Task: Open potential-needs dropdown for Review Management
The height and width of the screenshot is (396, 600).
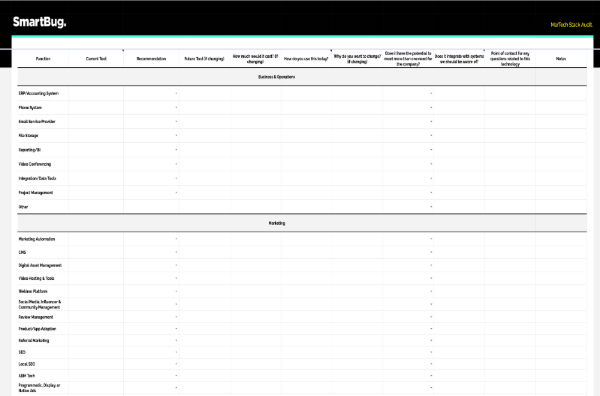Action: [x=431, y=317]
